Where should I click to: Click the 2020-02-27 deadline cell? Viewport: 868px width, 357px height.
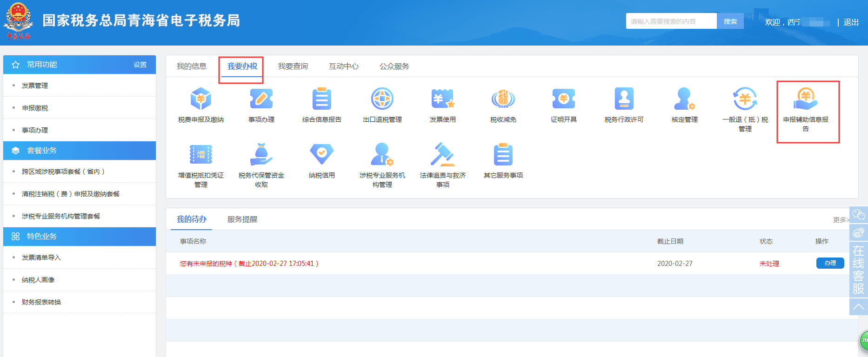(674, 264)
